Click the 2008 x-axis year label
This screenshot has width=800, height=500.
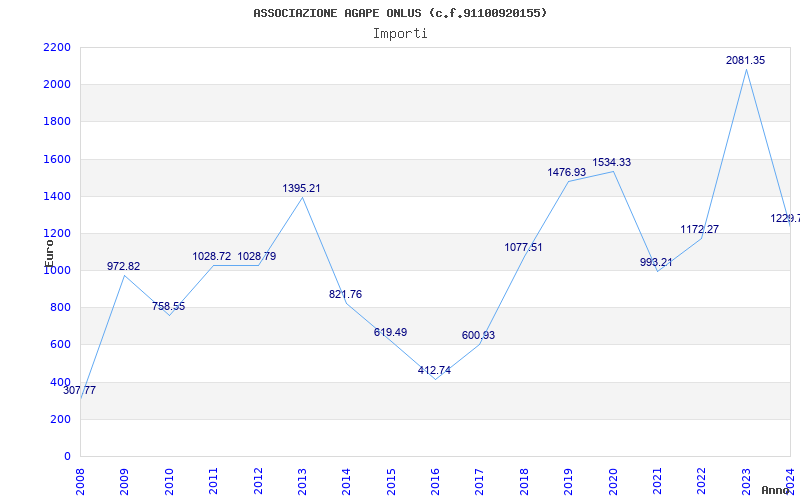coord(80,481)
